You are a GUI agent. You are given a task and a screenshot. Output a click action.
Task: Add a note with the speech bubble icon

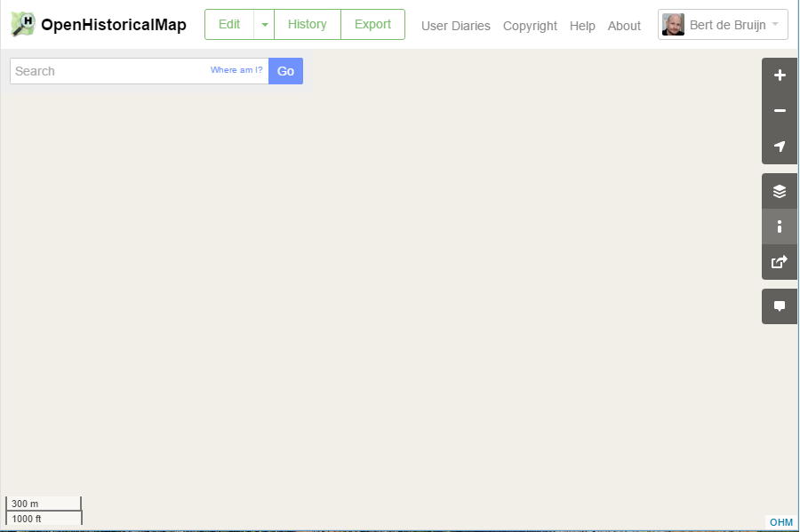pyautogui.click(x=780, y=306)
